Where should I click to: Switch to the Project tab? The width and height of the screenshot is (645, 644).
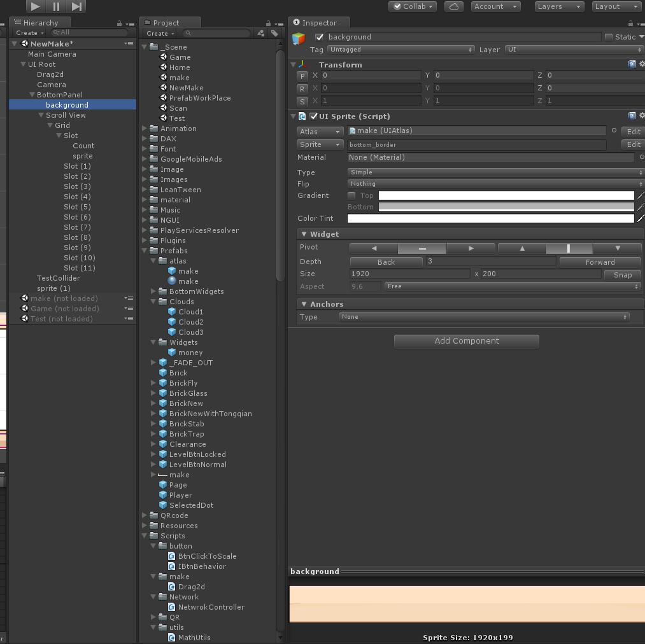170,23
